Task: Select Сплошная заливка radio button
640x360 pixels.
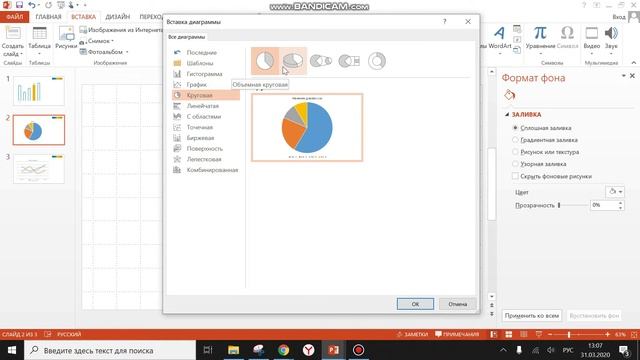Action: click(515, 128)
